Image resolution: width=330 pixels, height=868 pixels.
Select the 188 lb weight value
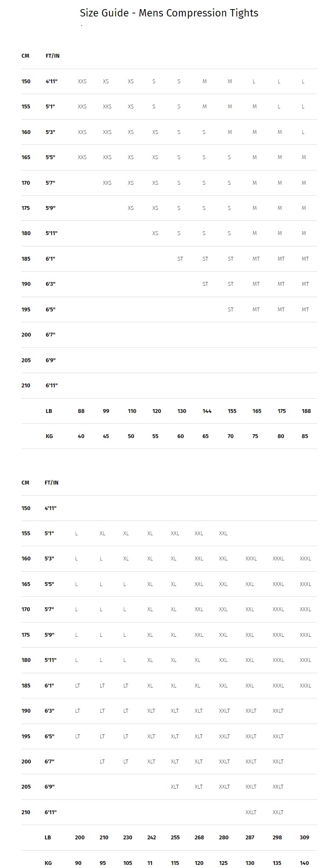(x=306, y=411)
